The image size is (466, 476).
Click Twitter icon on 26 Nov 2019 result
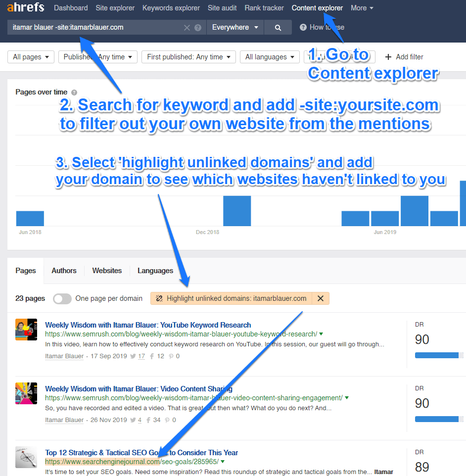(133, 420)
